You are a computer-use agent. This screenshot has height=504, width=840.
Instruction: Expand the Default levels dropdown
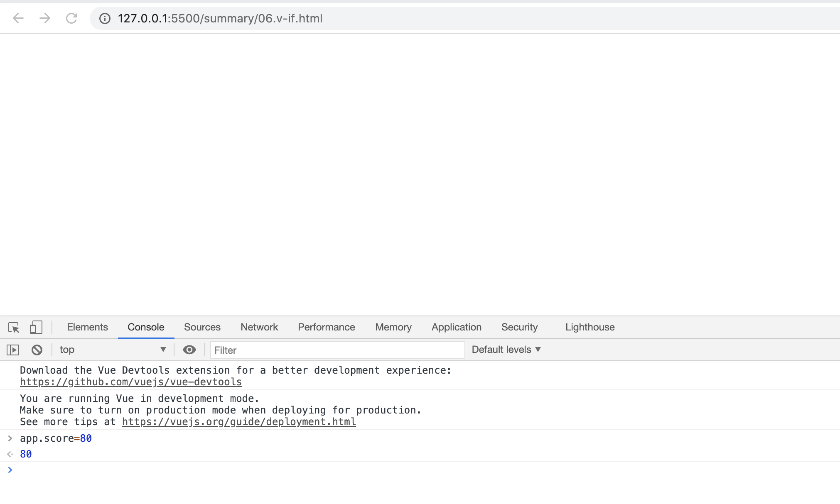506,350
